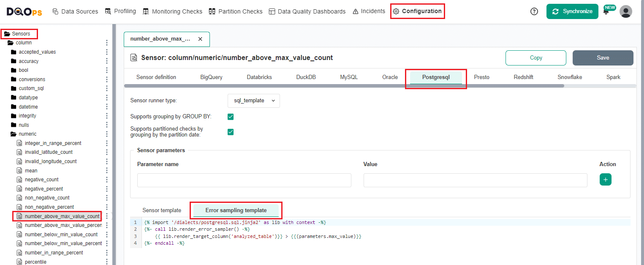644x265 pixels.
Task: Open kebab menu for conversions folder
Action: pos(107,79)
